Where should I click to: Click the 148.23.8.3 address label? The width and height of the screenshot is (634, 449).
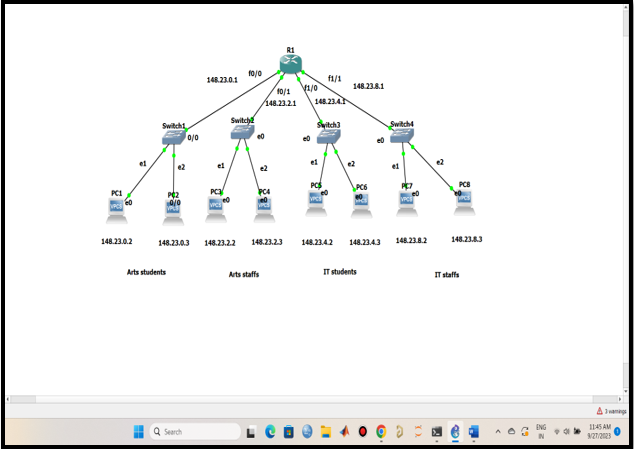click(x=467, y=239)
